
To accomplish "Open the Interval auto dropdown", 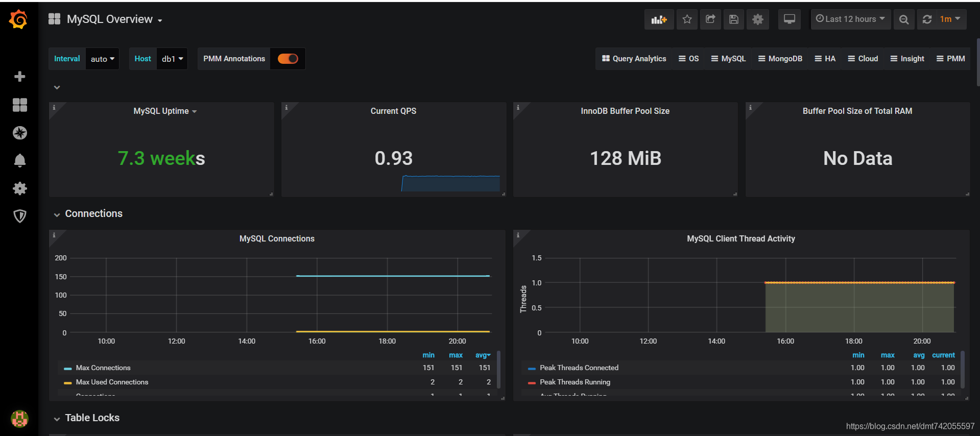I will pos(102,59).
